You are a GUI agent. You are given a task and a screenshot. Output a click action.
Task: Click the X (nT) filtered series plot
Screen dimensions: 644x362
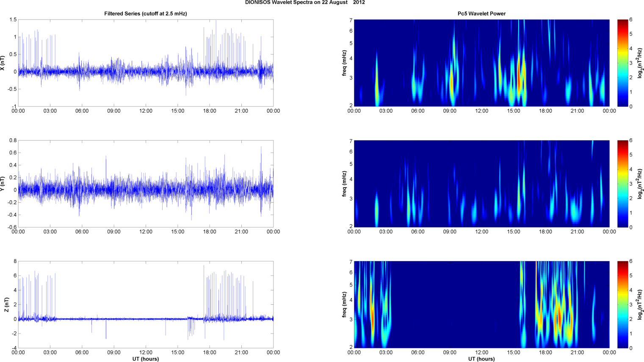[x=146, y=63]
